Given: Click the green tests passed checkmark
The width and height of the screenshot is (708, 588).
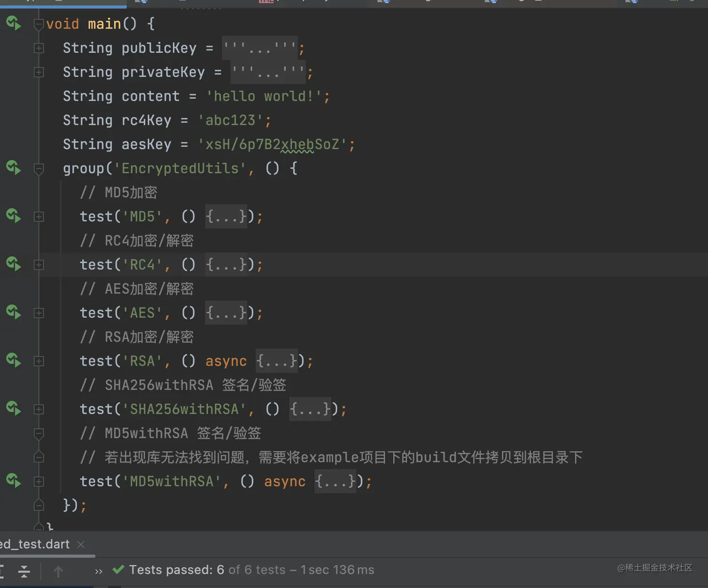Looking at the screenshot, I should coord(118,569).
